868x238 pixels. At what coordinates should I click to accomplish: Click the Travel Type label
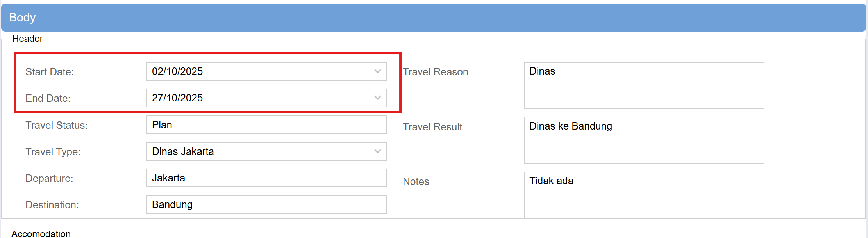53,152
